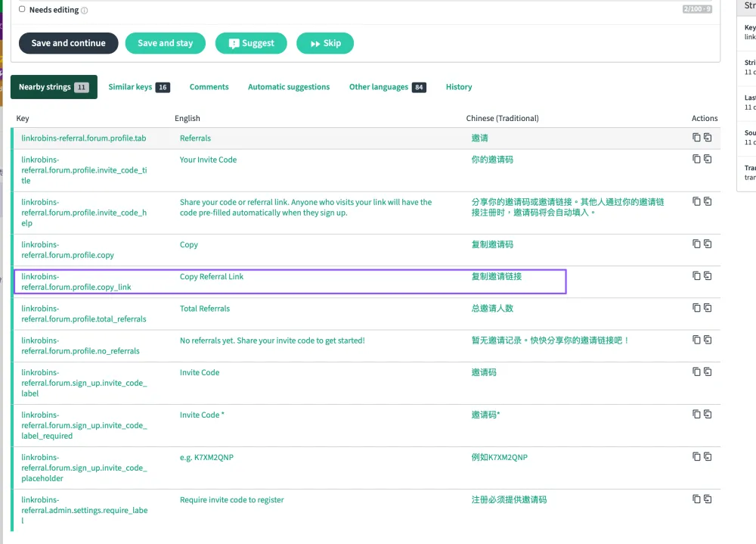756x544 pixels.
Task: Copy icon in Require invite code row
Action: click(696, 499)
